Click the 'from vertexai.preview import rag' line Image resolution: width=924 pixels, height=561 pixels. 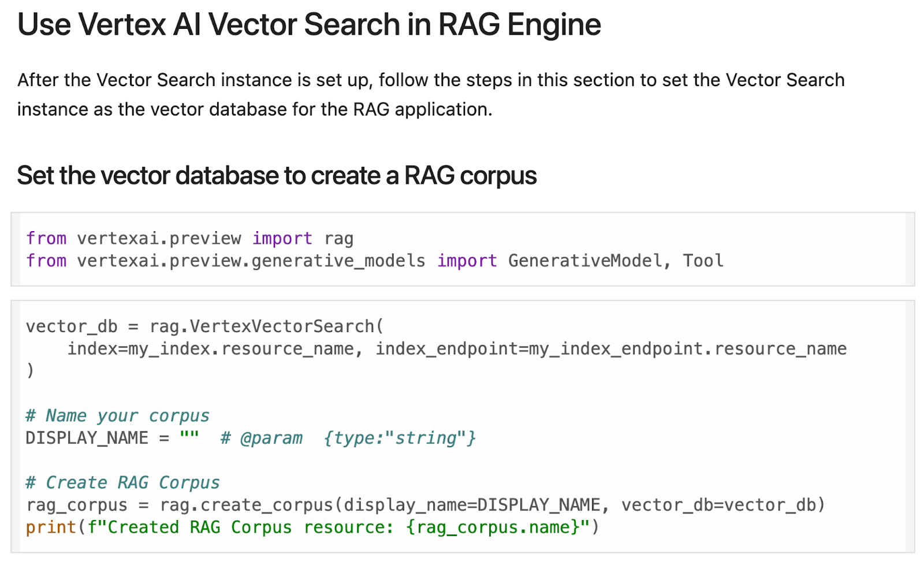tap(189, 237)
